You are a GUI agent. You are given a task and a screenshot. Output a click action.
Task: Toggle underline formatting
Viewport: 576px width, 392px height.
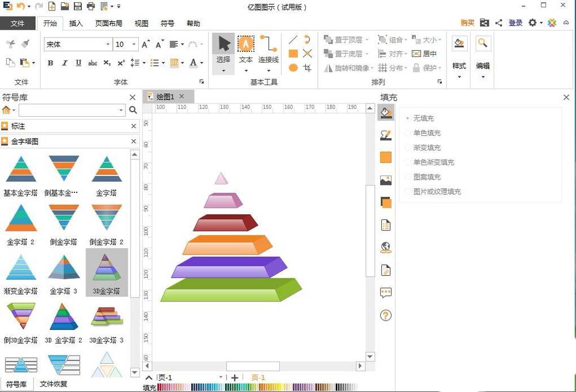(x=78, y=63)
